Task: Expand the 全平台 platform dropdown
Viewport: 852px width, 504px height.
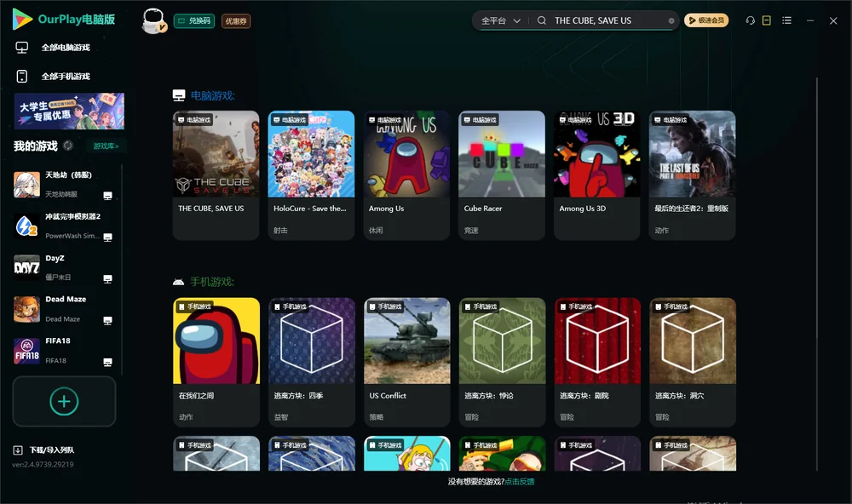Action: (500, 20)
